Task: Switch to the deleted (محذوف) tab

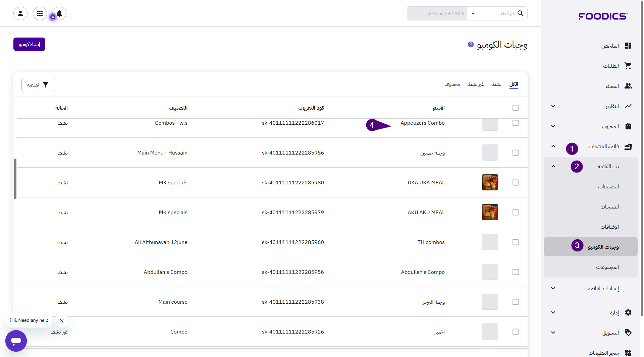Action: [x=452, y=84]
